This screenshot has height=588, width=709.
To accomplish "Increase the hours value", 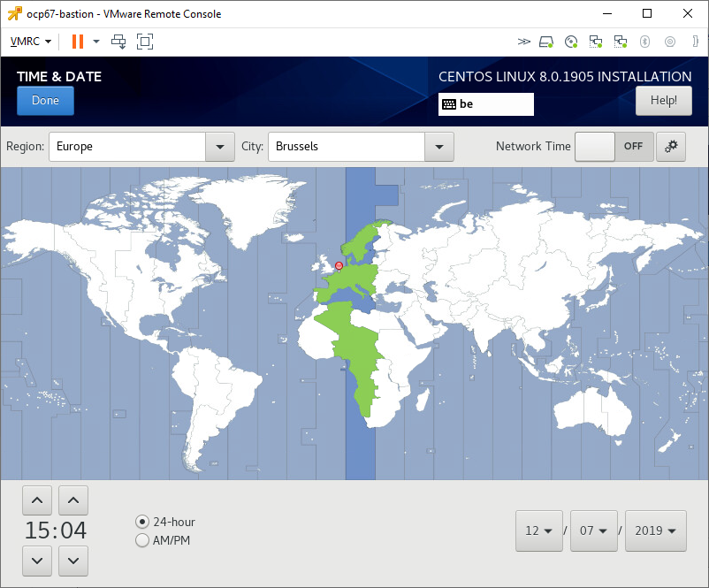I will click(x=37, y=500).
